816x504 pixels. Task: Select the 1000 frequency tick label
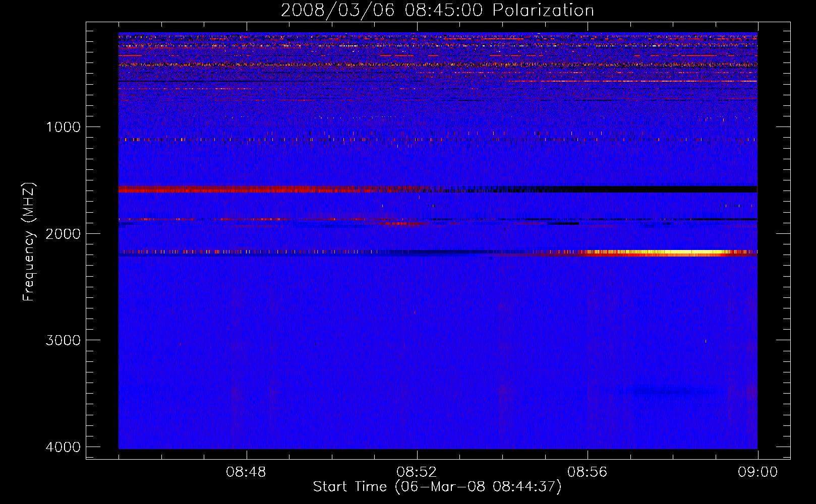(63, 127)
